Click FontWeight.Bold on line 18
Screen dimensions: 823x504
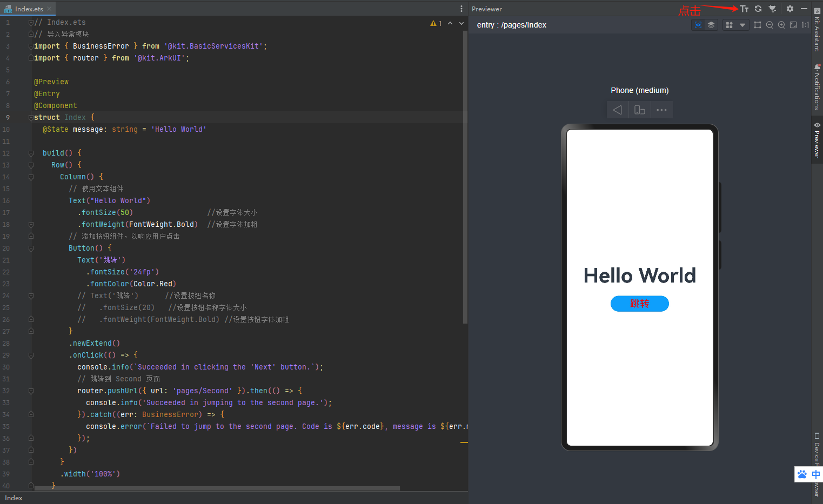point(162,224)
